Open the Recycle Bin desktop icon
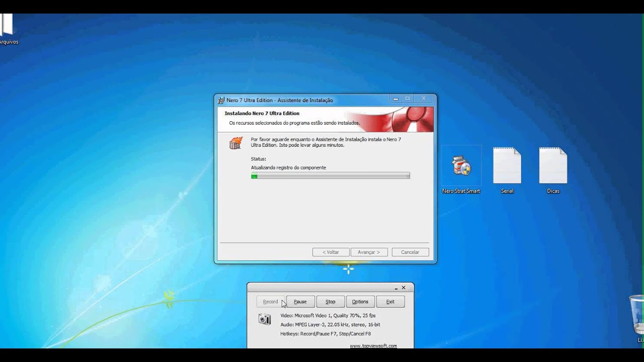Screen dimensions: 644x362 [637, 319]
